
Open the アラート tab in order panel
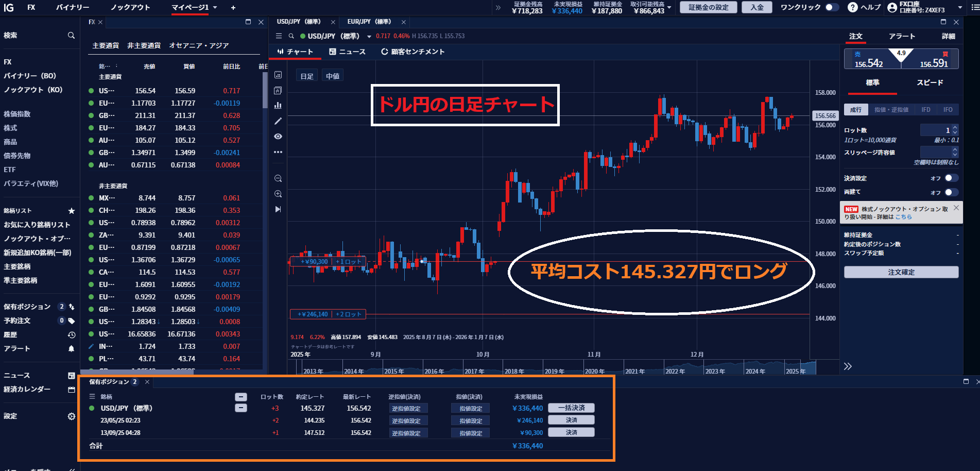(902, 36)
